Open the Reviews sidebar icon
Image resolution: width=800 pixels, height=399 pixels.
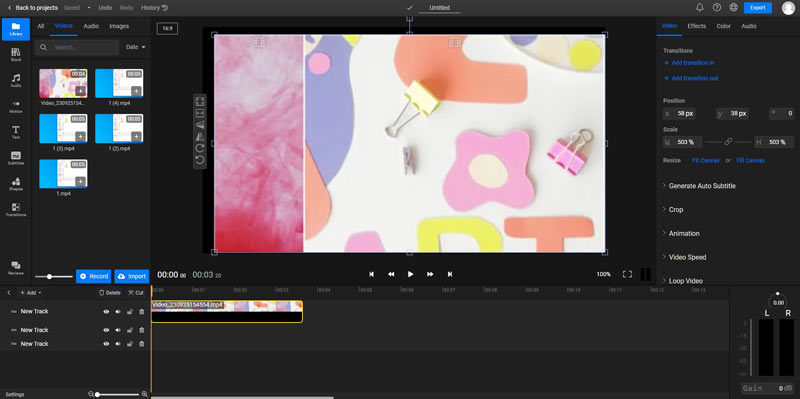16,268
